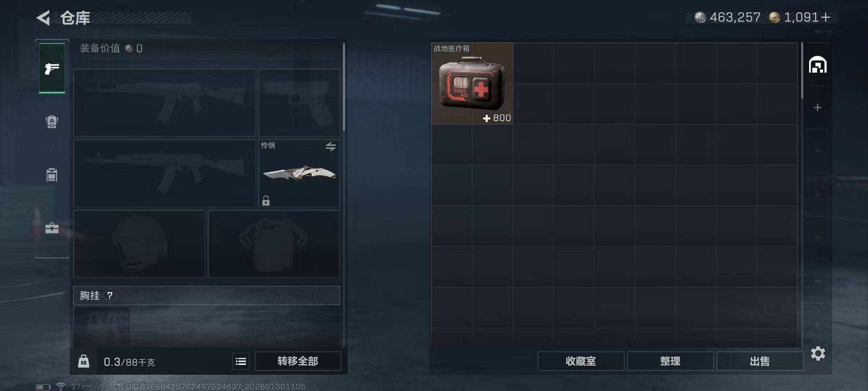Screen dimensions: 868x391
Task: Click 整理 to sort the warehouse
Action: (670, 361)
